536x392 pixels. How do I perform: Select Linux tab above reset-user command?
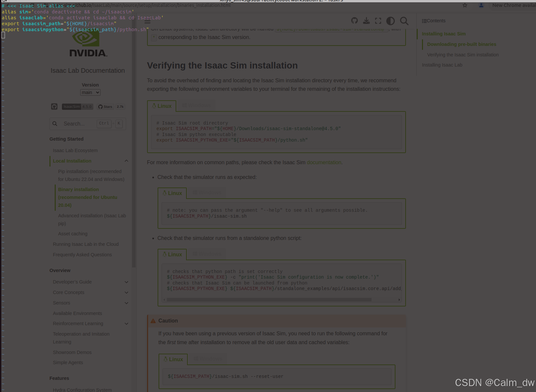tap(173, 359)
